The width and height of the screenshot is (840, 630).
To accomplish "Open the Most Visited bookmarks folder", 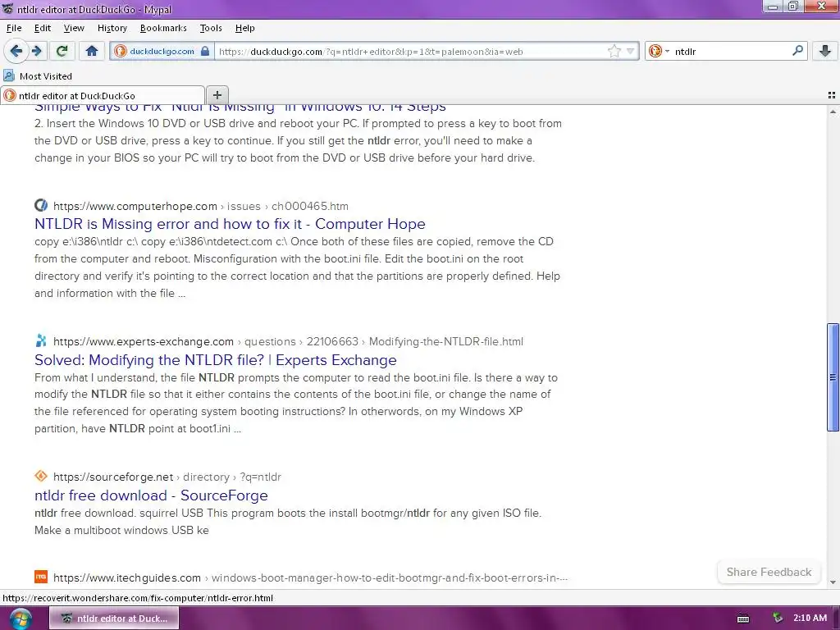I will tap(38, 75).
